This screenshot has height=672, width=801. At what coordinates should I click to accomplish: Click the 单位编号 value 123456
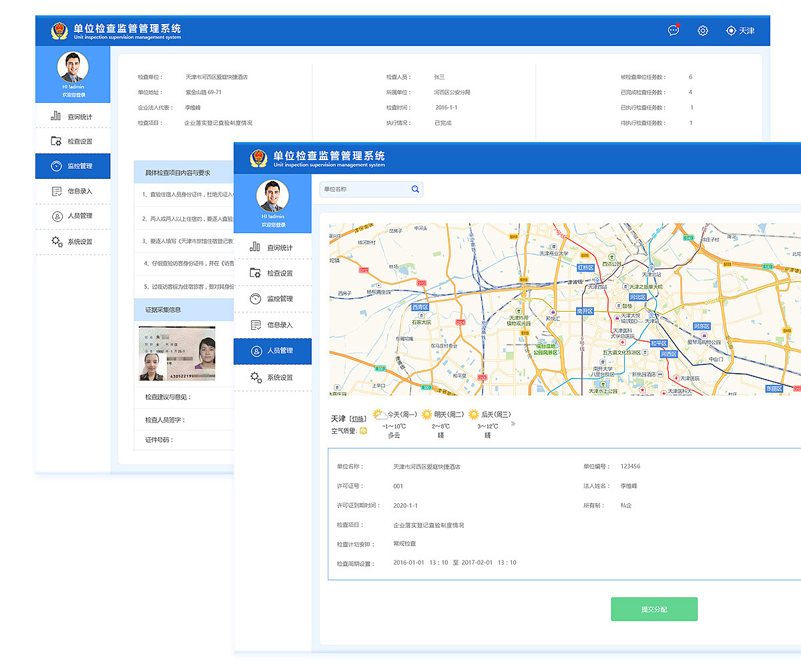coord(630,466)
